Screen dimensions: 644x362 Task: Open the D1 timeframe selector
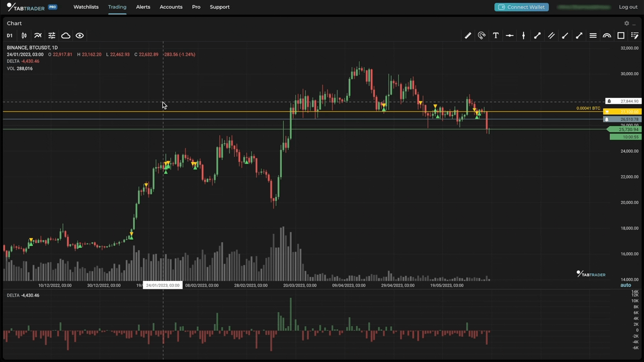(x=9, y=35)
